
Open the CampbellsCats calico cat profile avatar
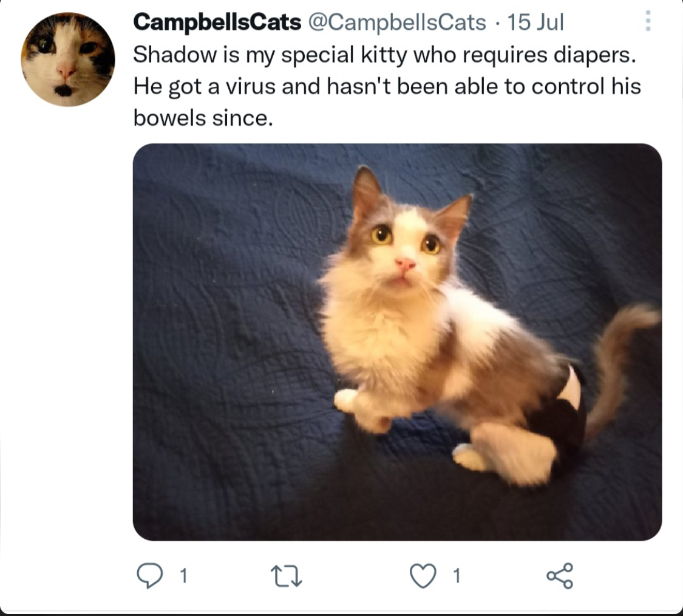click(68, 60)
